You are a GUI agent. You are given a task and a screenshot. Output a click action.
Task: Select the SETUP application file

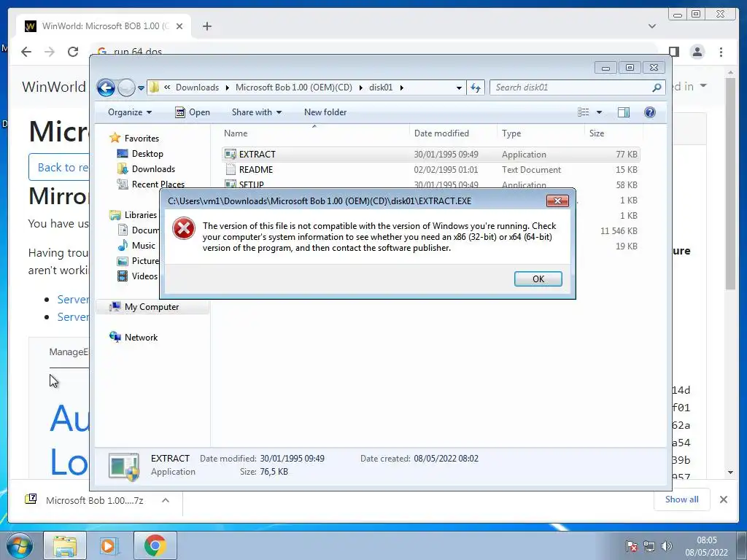coord(430,184)
